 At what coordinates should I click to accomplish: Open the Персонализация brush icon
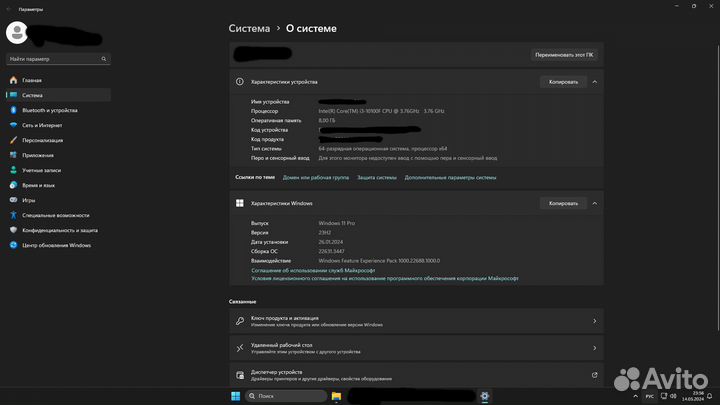pyautogui.click(x=13, y=140)
